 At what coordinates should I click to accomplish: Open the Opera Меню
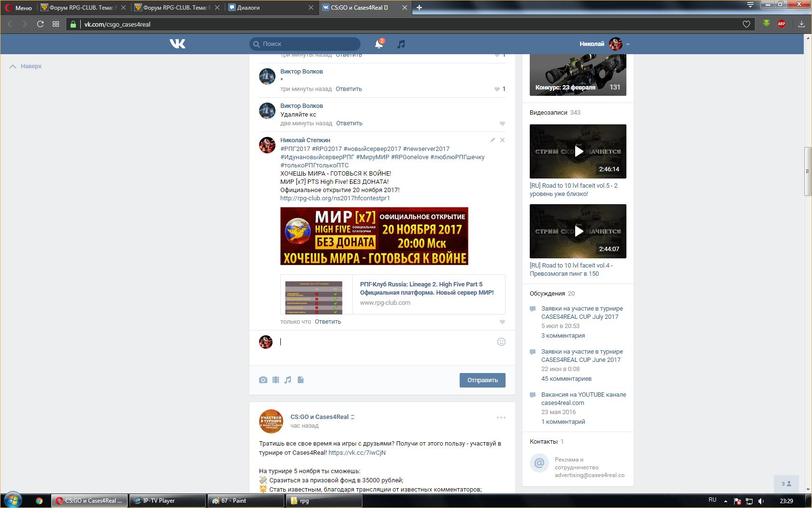click(x=18, y=8)
